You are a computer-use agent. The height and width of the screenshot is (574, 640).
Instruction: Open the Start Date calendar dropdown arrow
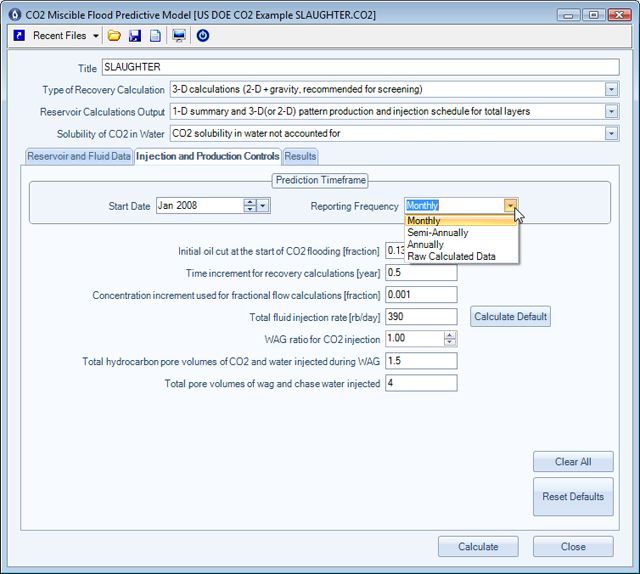263,206
